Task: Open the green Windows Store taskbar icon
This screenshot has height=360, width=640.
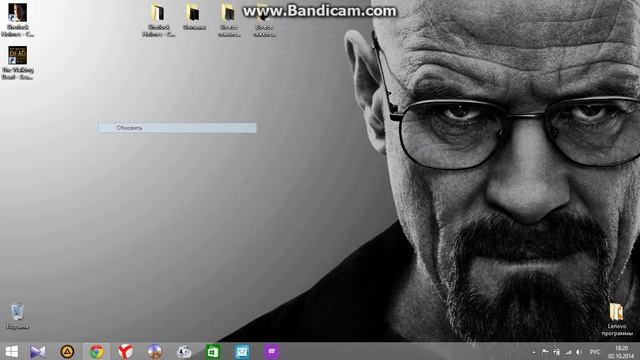Action: point(213,351)
